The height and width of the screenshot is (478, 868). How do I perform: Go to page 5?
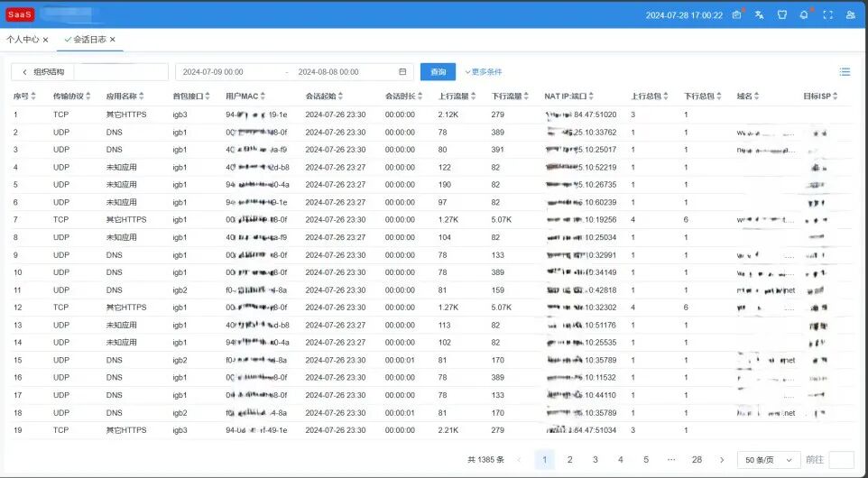coord(646,460)
